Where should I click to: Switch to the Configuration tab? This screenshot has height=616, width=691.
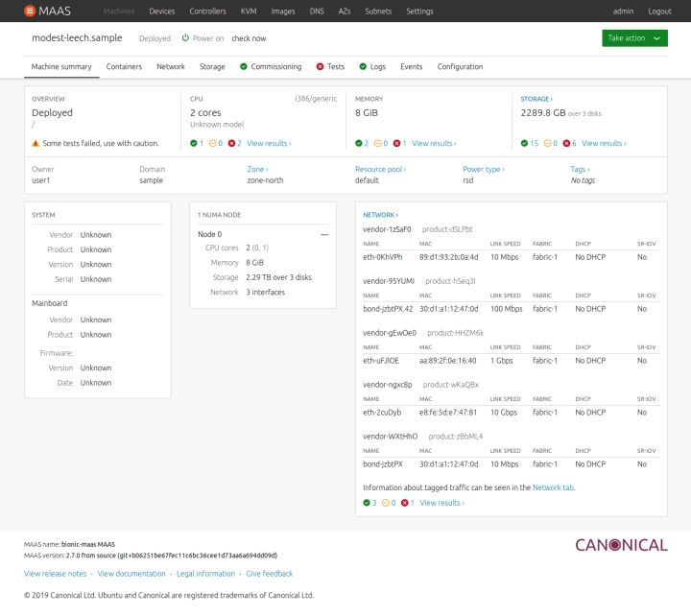click(460, 66)
